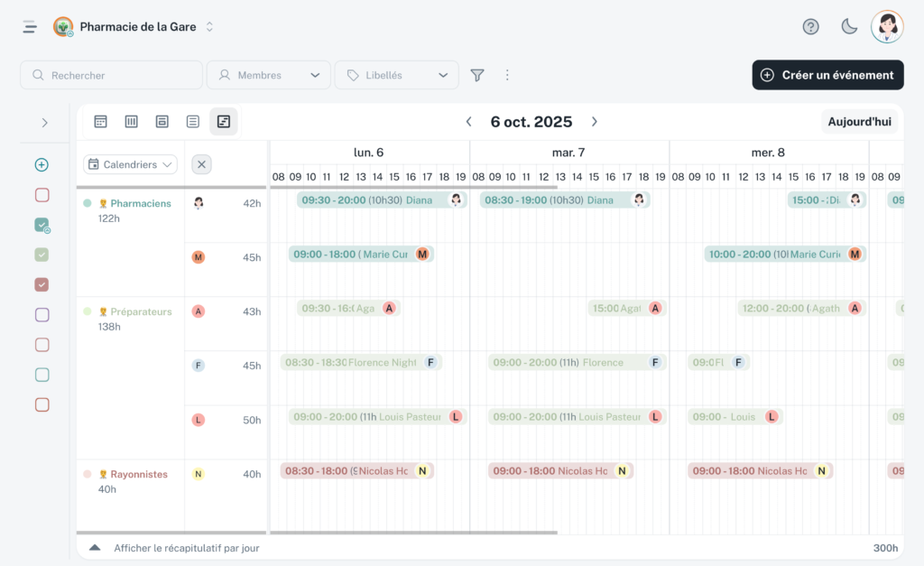Toggle dark mode with the moon icon
This screenshot has width=924, height=566.
pyautogui.click(x=849, y=26)
